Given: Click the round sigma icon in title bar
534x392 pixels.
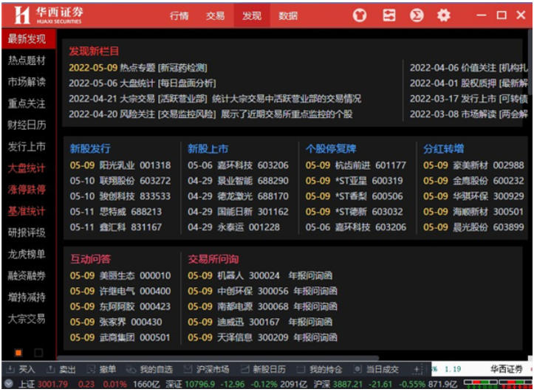Looking at the screenshot, I should [417, 16].
